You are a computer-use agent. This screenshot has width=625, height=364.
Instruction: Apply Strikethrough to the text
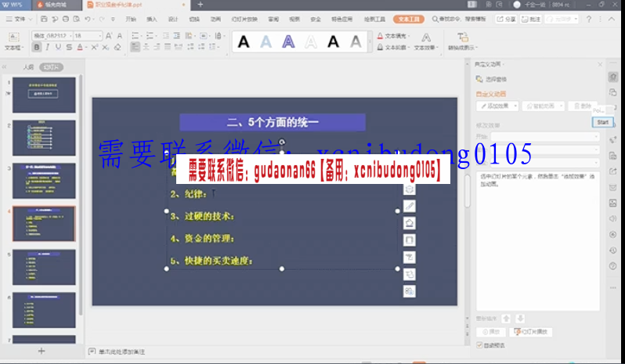click(70, 48)
